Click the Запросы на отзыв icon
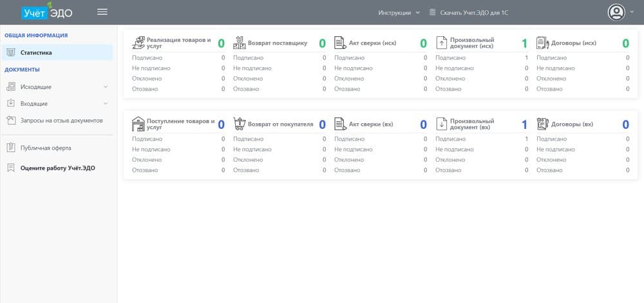Viewport: 644px width, 303px height. coord(11,120)
